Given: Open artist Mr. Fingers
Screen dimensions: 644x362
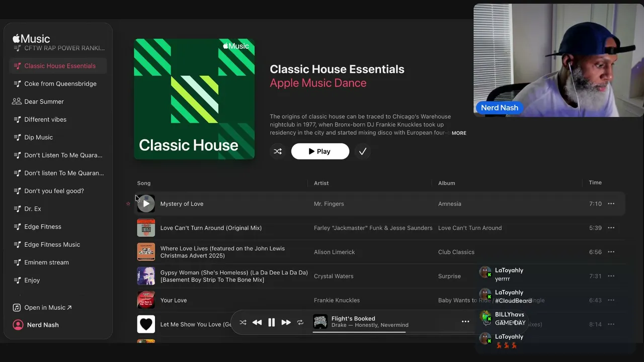Looking at the screenshot, I should coord(329,204).
